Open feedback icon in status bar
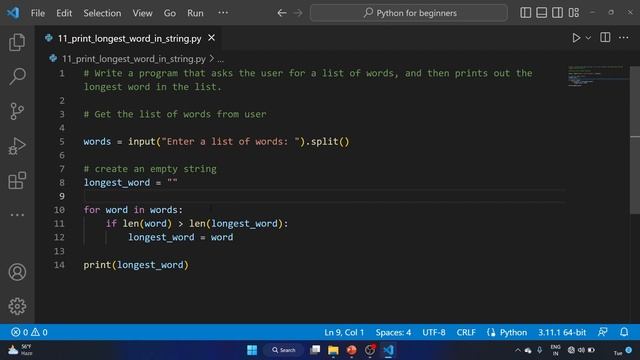This screenshot has width=640, height=360. tap(603, 332)
